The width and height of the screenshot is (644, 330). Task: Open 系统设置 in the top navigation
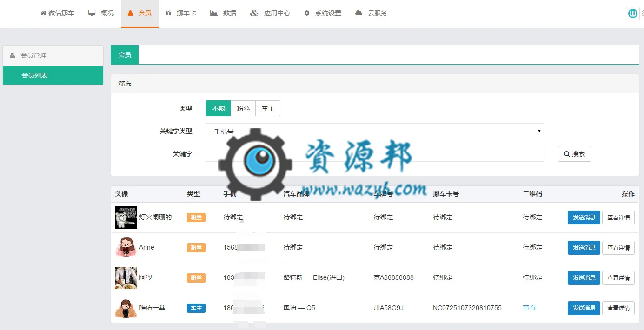[323, 13]
